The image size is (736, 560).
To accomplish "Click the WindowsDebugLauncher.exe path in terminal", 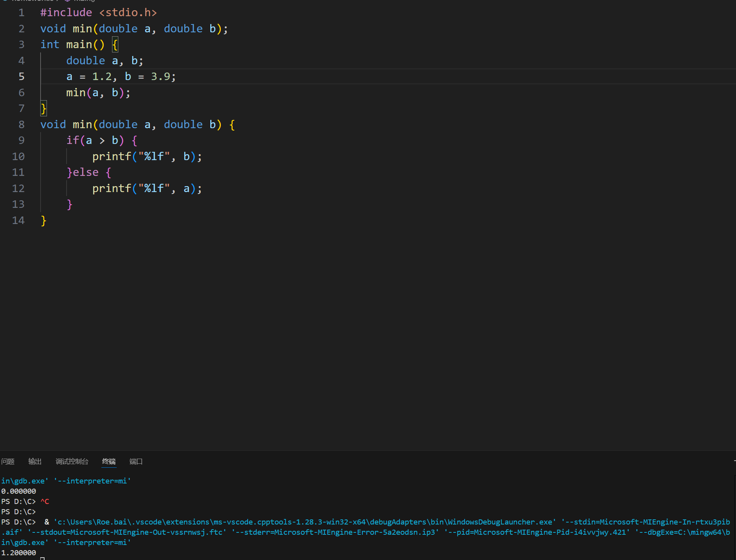I will [305, 522].
